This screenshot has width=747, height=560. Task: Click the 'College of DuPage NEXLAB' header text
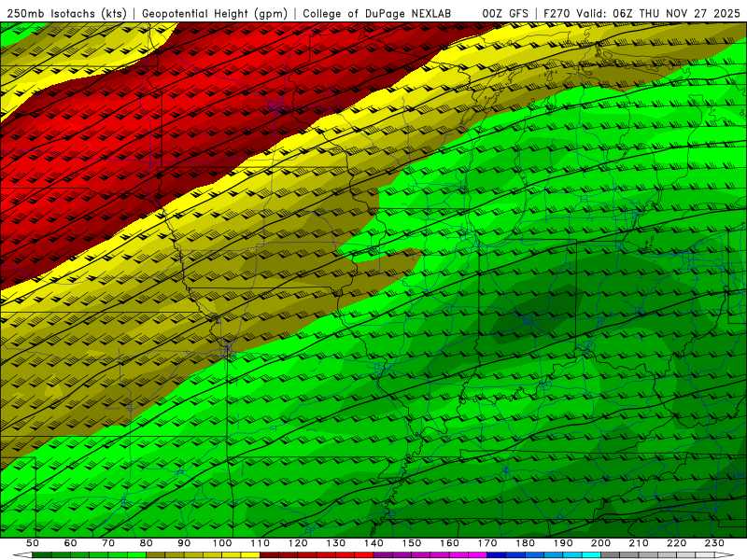[x=376, y=13]
